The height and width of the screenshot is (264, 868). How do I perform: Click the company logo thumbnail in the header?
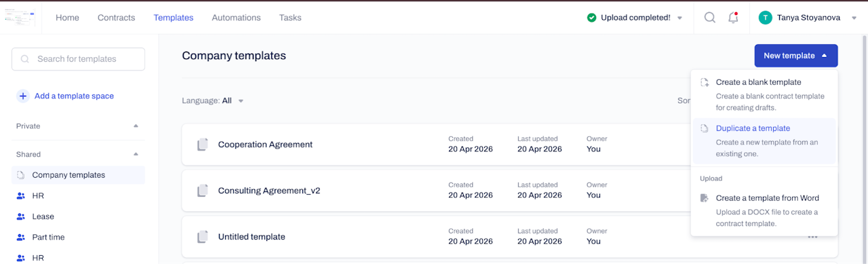click(x=21, y=18)
